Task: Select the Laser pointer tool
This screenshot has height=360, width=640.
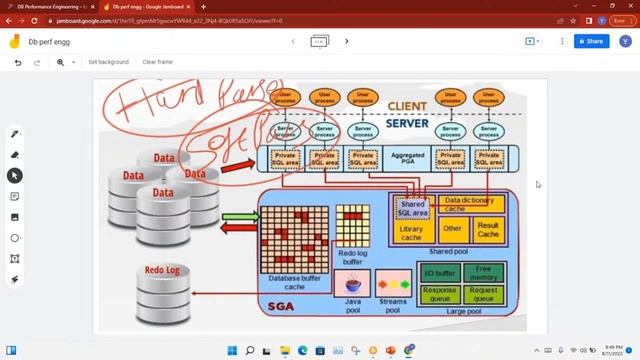Action: (x=15, y=280)
